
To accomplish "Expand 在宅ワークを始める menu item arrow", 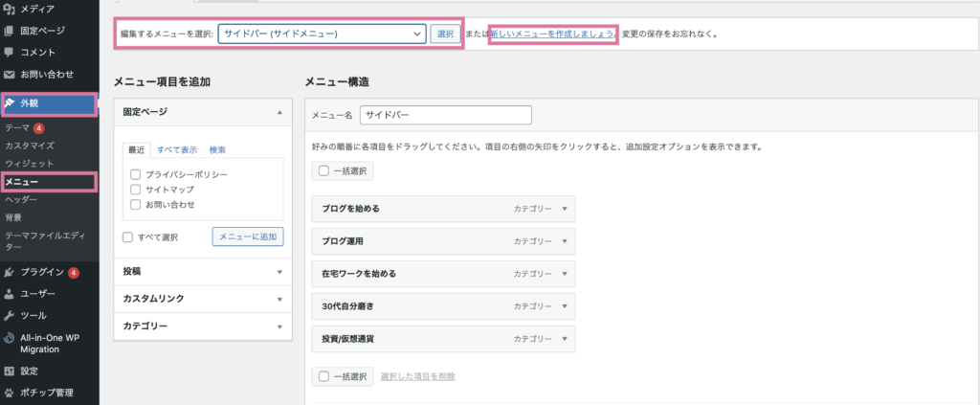I will pos(565,274).
